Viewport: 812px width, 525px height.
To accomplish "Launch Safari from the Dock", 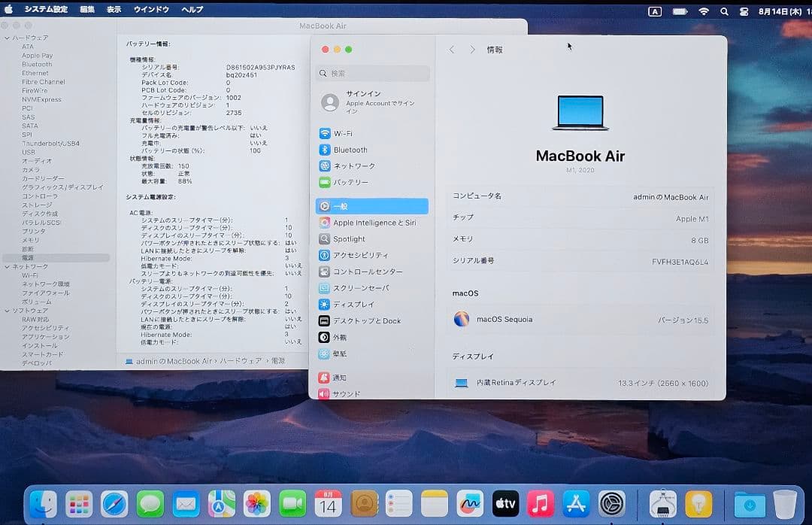I will [114, 504].
